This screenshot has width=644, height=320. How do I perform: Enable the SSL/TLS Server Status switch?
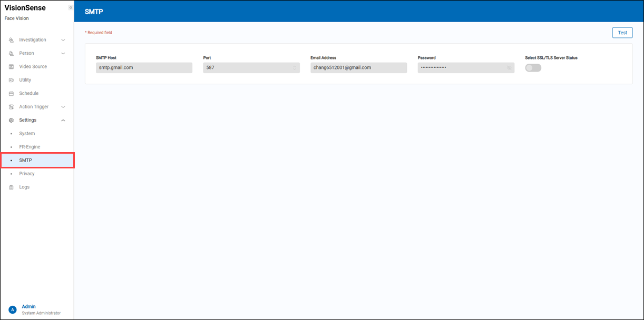533,67
